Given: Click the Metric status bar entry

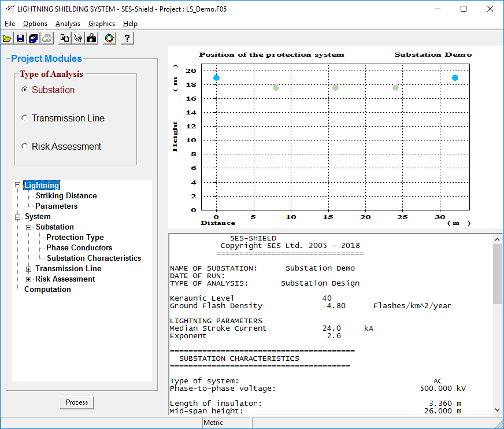Looking at the screenshot, I should tap(227, 423).
